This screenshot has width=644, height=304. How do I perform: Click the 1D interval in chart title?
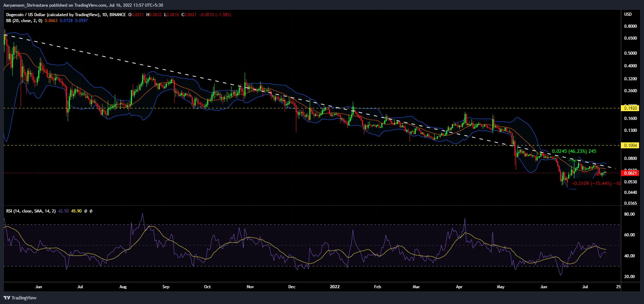point(104,15)
